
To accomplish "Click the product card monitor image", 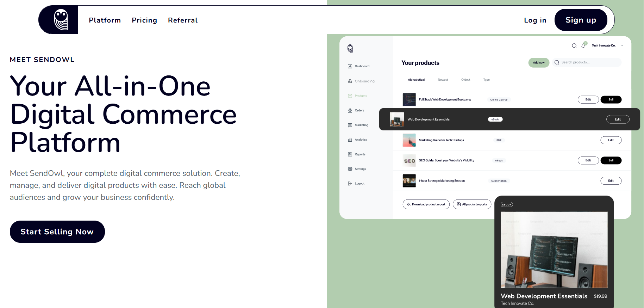I will (x=554, y=250).
